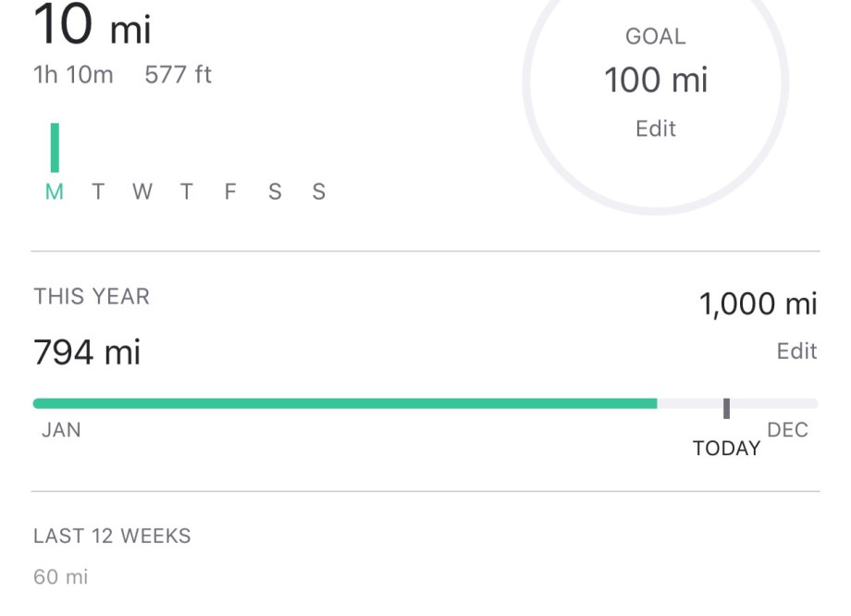This screenshot has width=851, height=616.
Task: Tap the 1h 10m duration stat
Action: 73,75
